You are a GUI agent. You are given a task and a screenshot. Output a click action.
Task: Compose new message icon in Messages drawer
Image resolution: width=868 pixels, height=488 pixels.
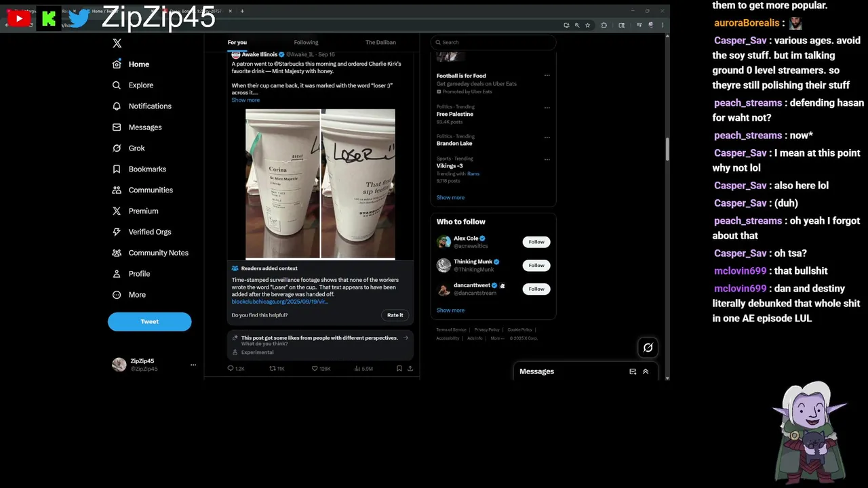tap(633, 371)
